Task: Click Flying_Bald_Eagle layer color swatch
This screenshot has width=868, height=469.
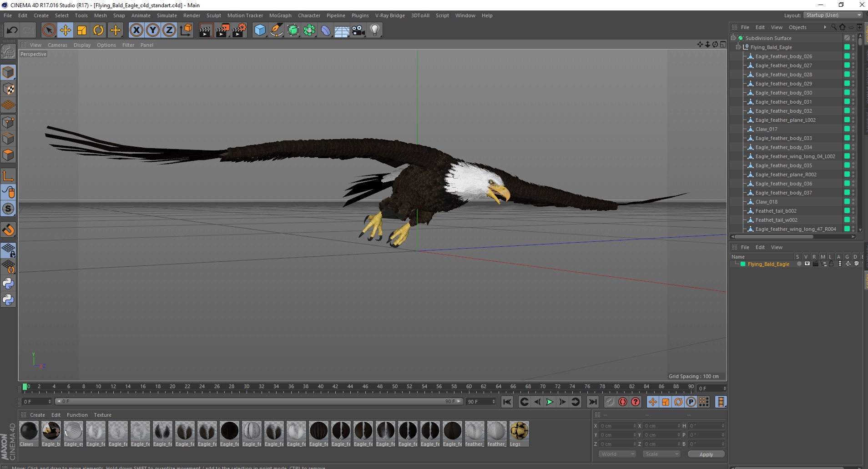Action: (743, 264)
